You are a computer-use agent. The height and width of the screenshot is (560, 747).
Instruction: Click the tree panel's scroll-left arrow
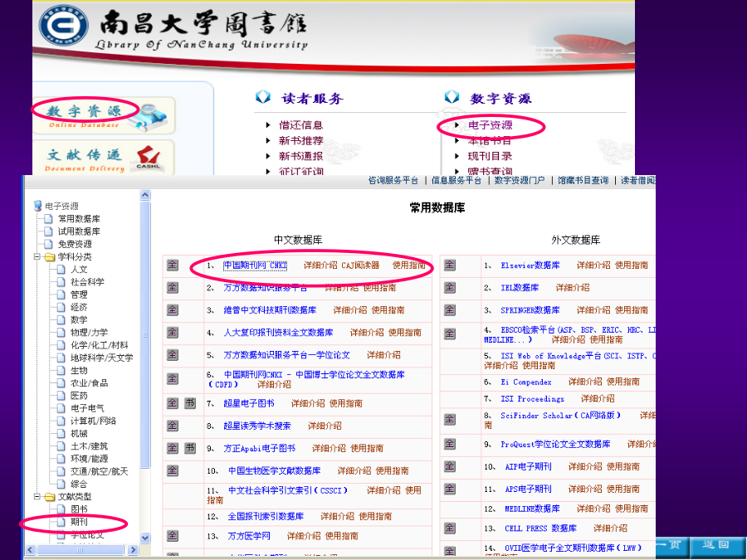tap(31, 549)
